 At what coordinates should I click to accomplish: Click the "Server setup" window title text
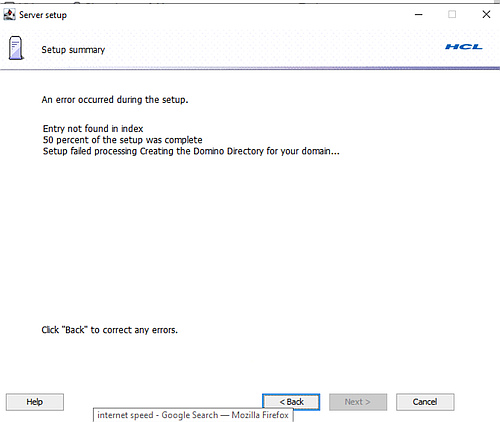pyautogui.click(x=43, y=15)
